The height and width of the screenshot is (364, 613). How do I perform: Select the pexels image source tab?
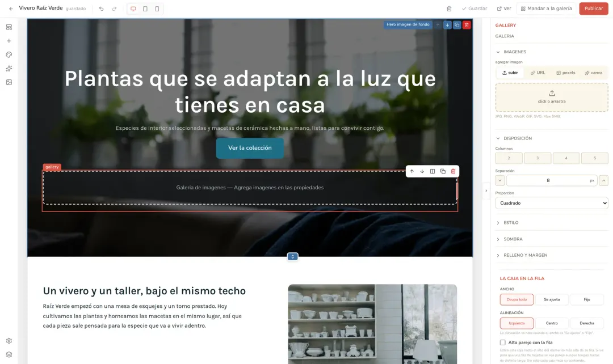pos(566,73)
